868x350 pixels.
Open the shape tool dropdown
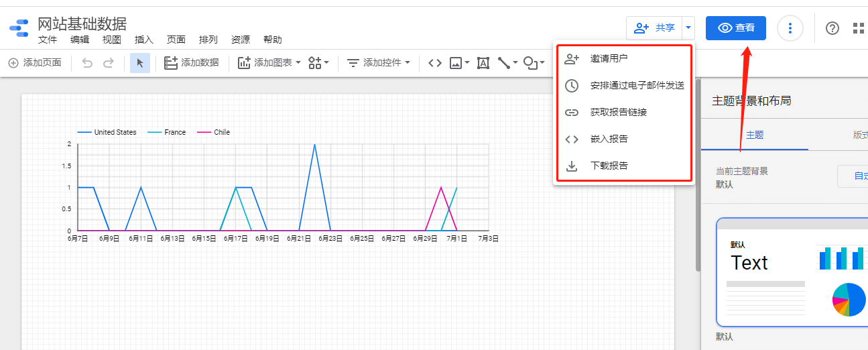pyautogui.click(x=534, y=63)
